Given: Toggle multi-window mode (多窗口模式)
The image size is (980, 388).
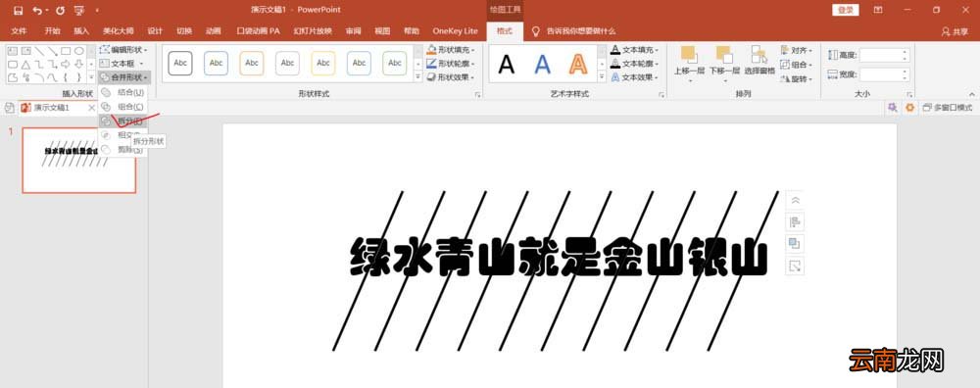Looking at the screenshot, I should coord(948,108).
